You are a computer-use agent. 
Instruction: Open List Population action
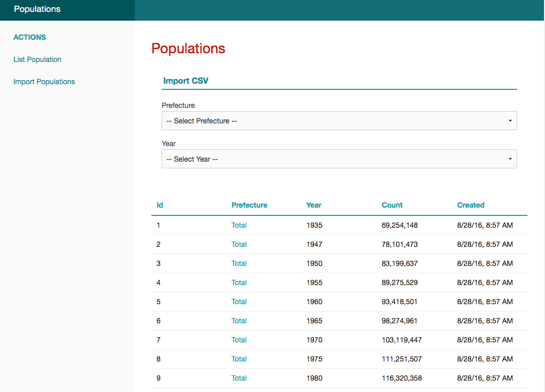tap(38, 59)
